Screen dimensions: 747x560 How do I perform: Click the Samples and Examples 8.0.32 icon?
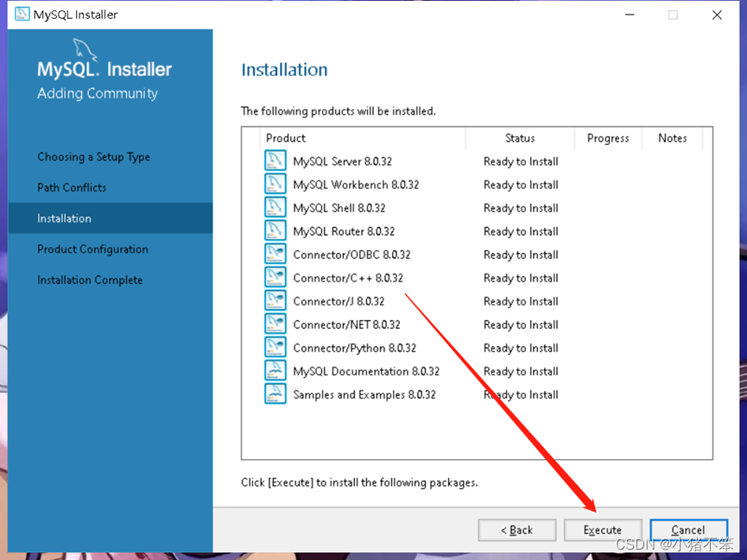tap(275, 393)
